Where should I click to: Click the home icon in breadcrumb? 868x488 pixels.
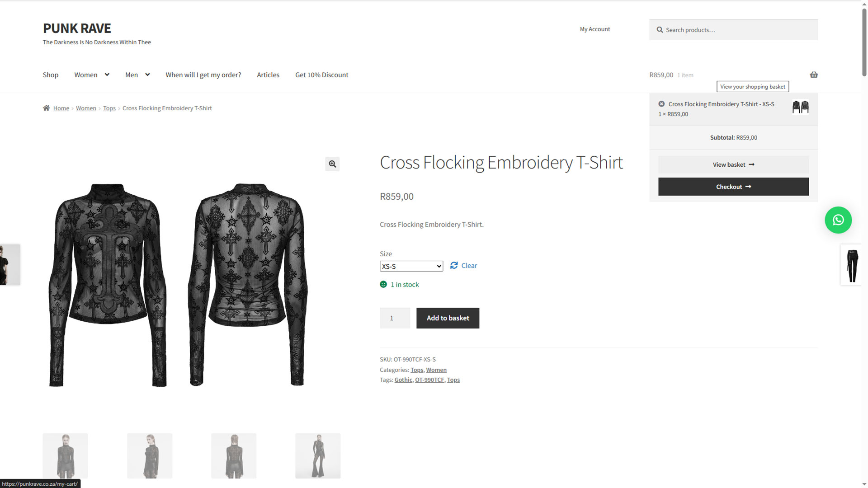[x=46, y=108]
